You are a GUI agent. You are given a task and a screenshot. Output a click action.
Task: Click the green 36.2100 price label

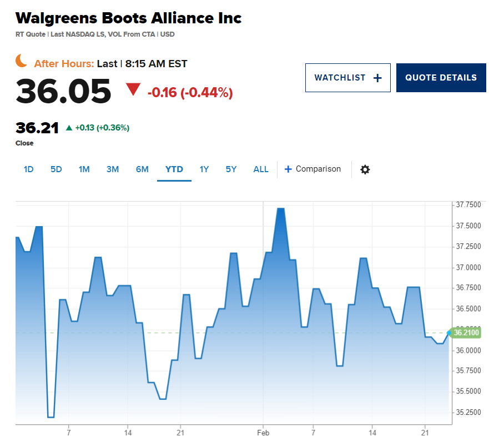[466, 333]
